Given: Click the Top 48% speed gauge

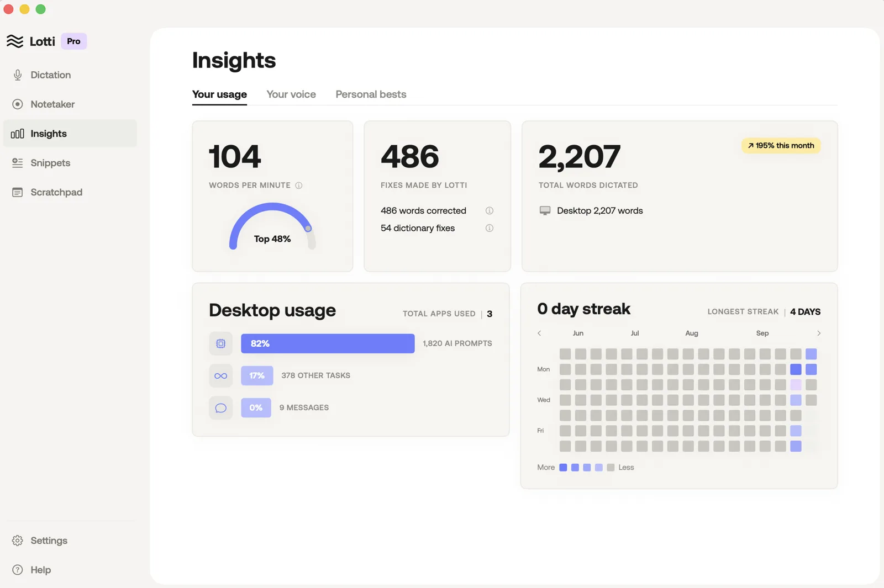Looking at the screenshot, I should (272, 227).
